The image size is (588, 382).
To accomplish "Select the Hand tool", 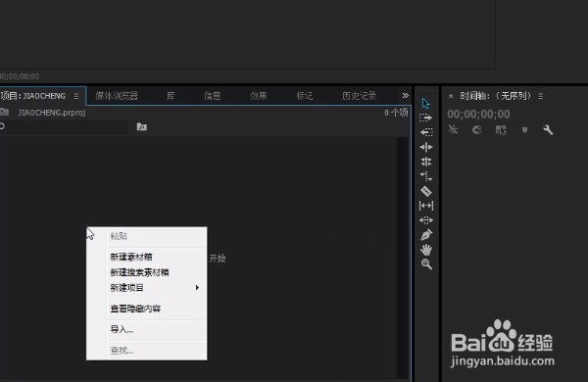I will [x=426, y=250].
